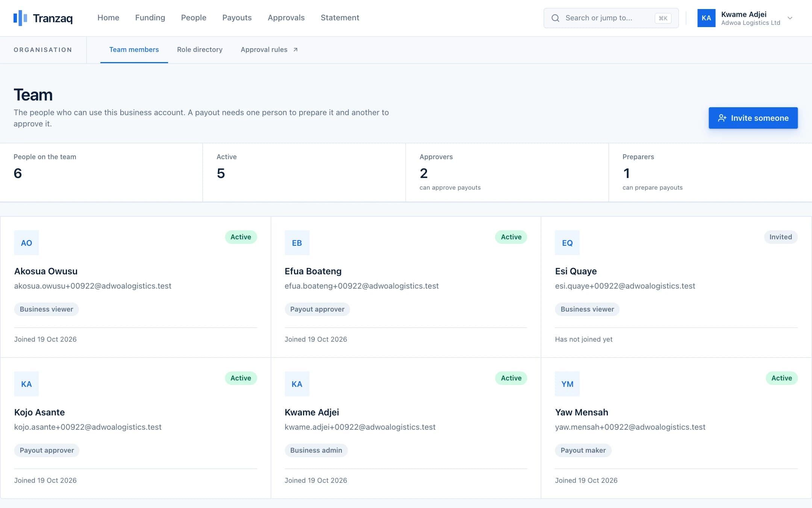Screen dimensions: 812x508
Task: Click the KA user avatar in header
Action: point(706,18)
